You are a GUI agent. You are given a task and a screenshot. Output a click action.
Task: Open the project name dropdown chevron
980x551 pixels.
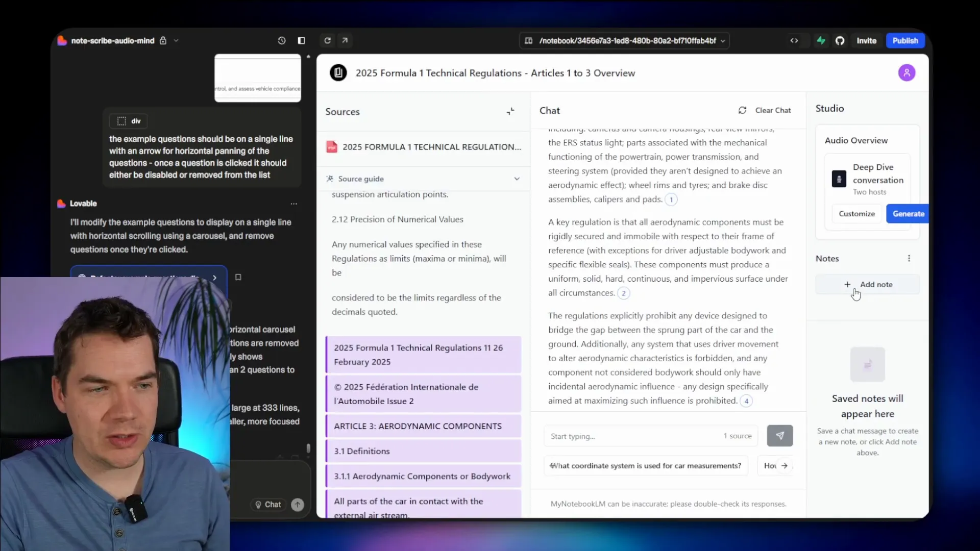click(176, 41)
